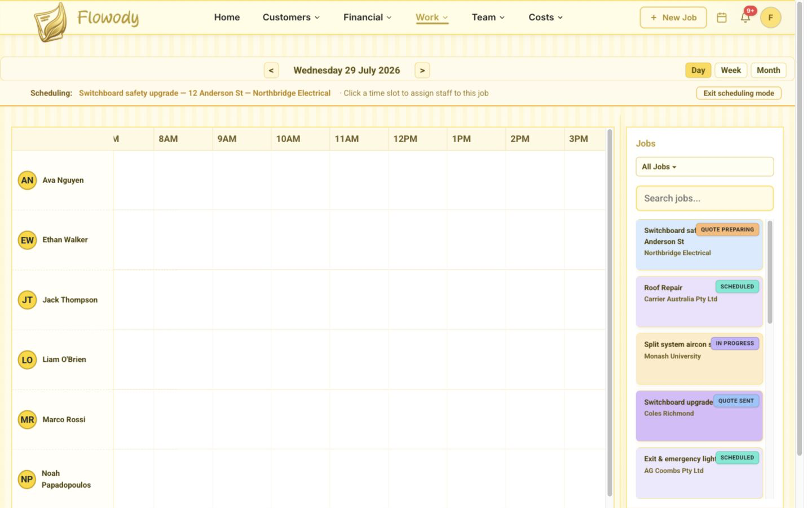
Task: Click the Jobs panel heading
Action: coord(646,144)
